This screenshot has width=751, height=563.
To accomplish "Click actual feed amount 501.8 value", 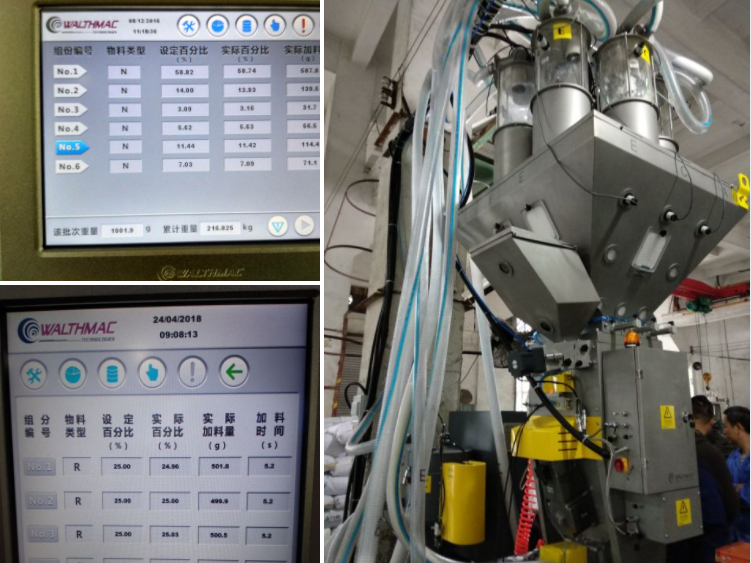I will tap(220, 466).
